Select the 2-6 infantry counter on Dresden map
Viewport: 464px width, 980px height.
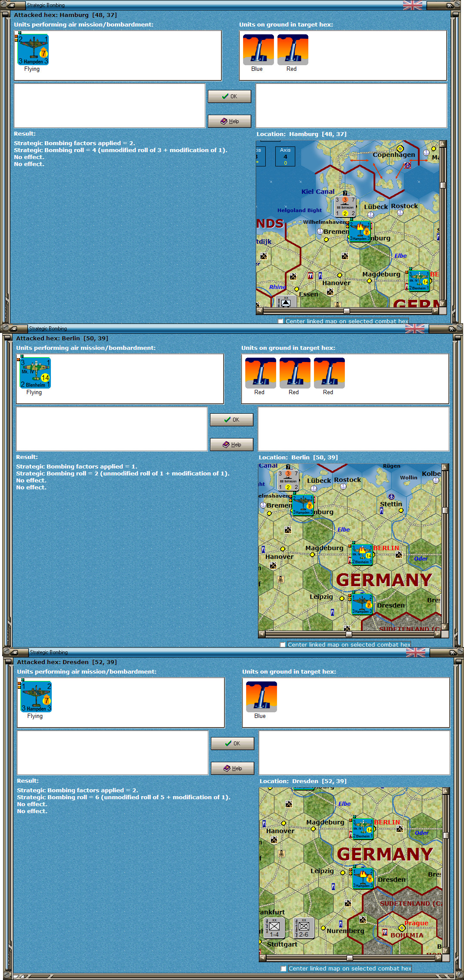(x=304, y=928)
